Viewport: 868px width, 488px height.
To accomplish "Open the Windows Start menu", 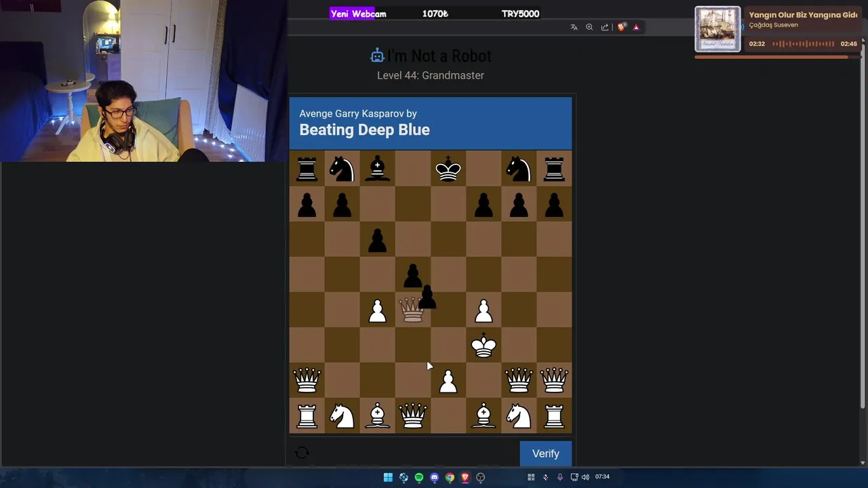I will [388, 477].
